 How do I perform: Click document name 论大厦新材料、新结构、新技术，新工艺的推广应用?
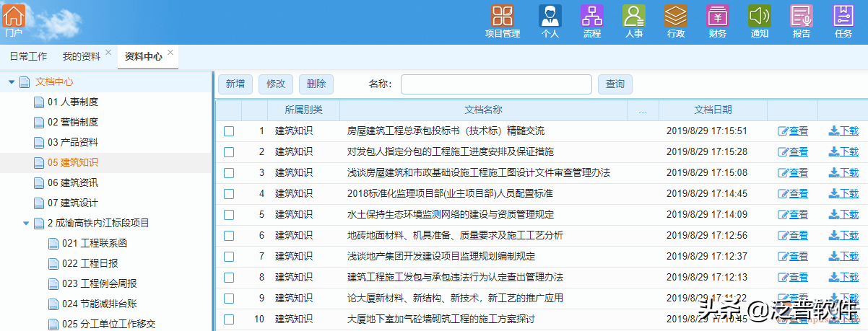455,299
